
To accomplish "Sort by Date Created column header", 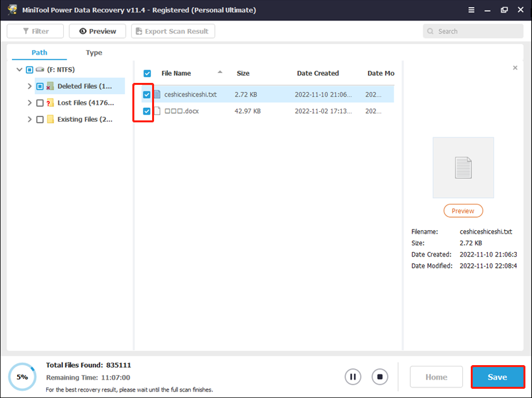I will (x=318, y=73).
